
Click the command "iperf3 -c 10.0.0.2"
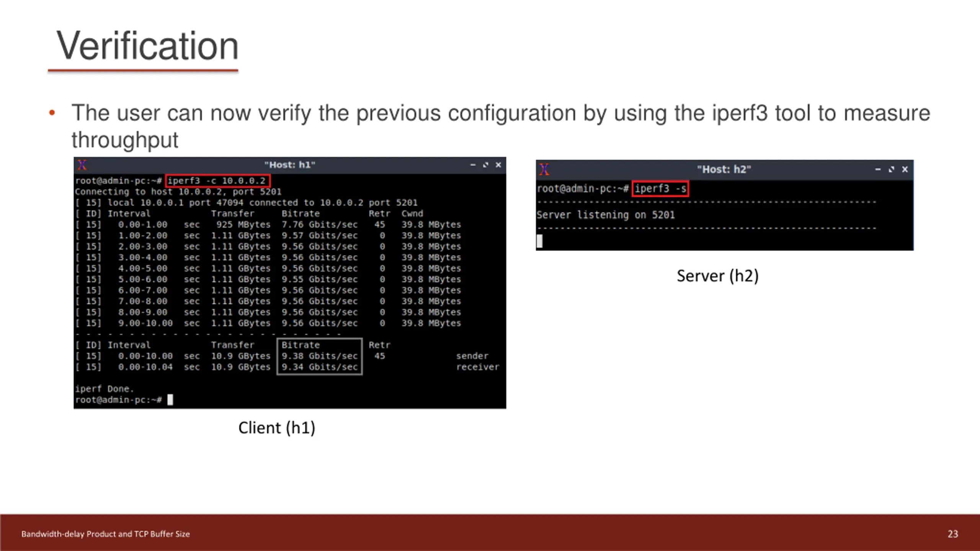tap(217, 181)
